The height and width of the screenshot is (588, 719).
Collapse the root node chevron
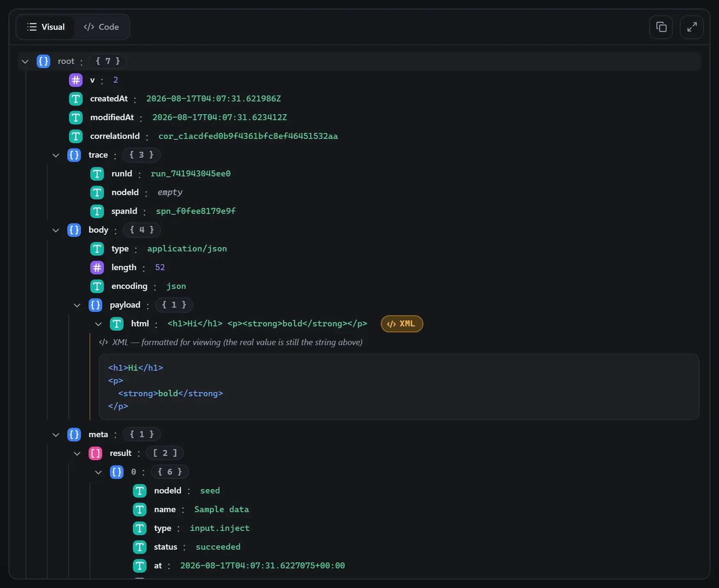coord(25,61)
